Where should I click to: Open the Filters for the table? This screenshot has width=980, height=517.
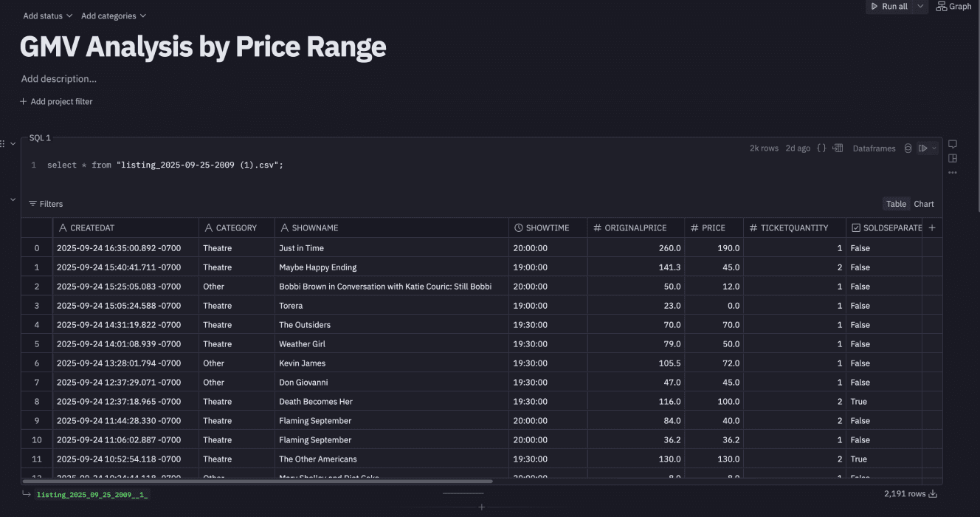point(46,204)
